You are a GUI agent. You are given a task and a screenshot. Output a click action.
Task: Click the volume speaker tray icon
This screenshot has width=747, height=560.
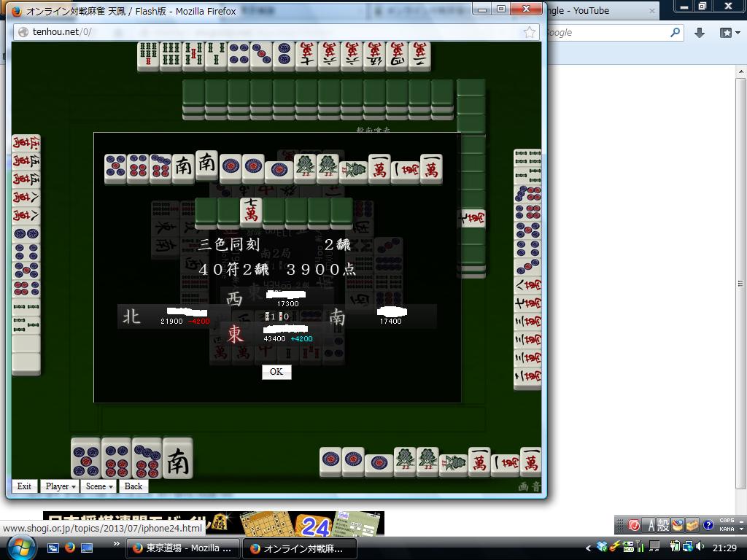click(x=700, y=547)
